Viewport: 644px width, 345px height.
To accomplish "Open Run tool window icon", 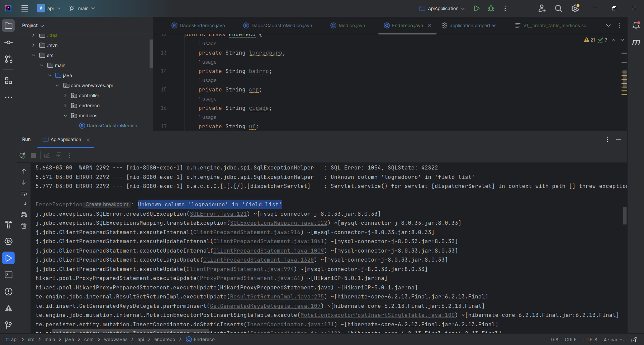I will [x=8, y=258].
